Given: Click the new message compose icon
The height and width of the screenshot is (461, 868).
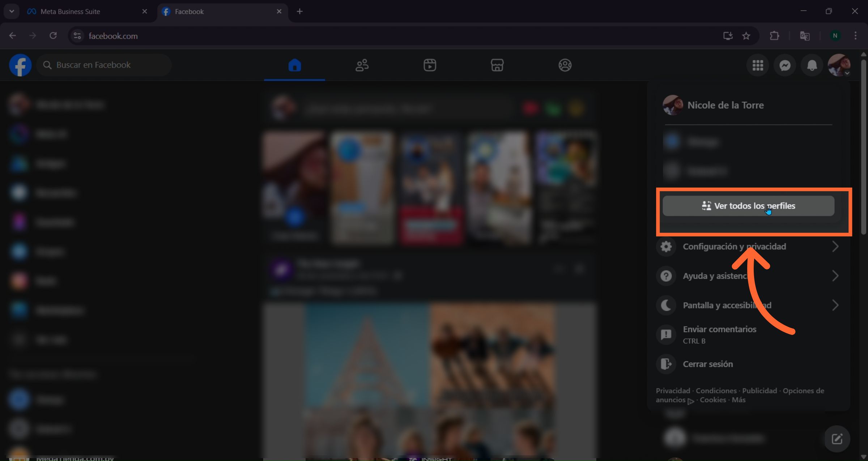Looking at the screenshot, I should click(x=837, y=439).
